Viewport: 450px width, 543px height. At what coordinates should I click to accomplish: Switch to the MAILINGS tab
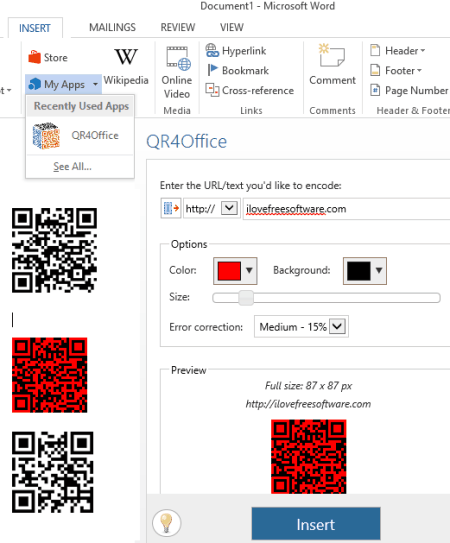pos(112,27)
